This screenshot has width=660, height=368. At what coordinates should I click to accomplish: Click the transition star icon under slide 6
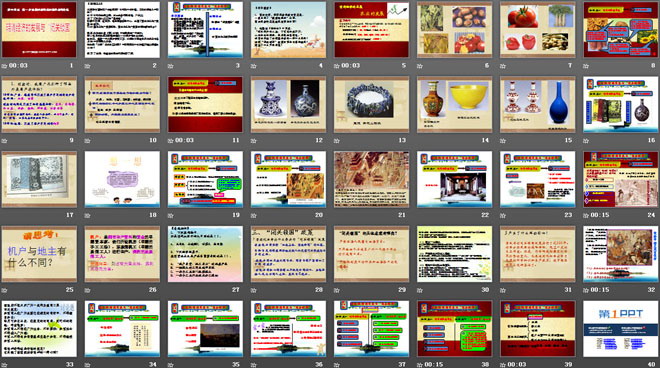(x=420, y=66)
